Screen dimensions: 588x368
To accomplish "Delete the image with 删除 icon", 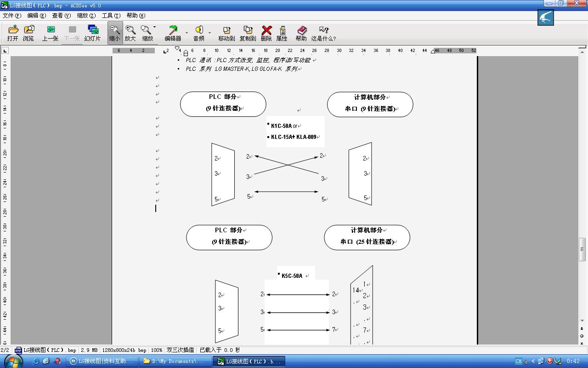I will pos(266,33).
